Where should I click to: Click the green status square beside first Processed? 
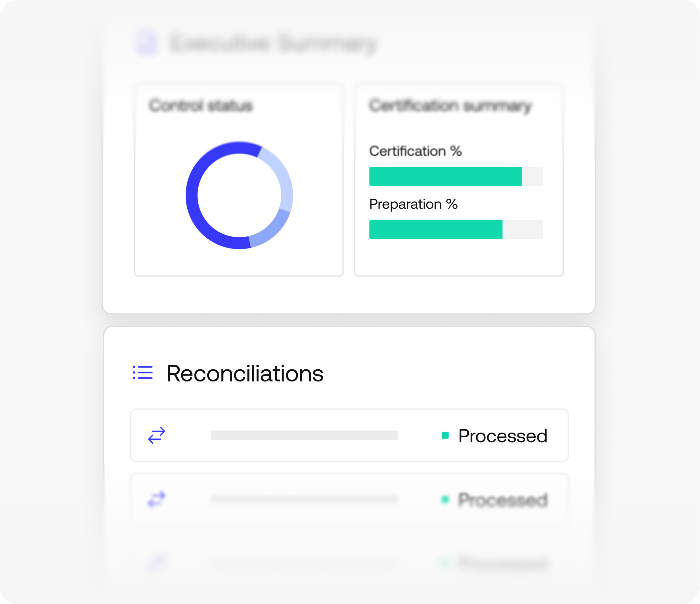tap(445, 435)
